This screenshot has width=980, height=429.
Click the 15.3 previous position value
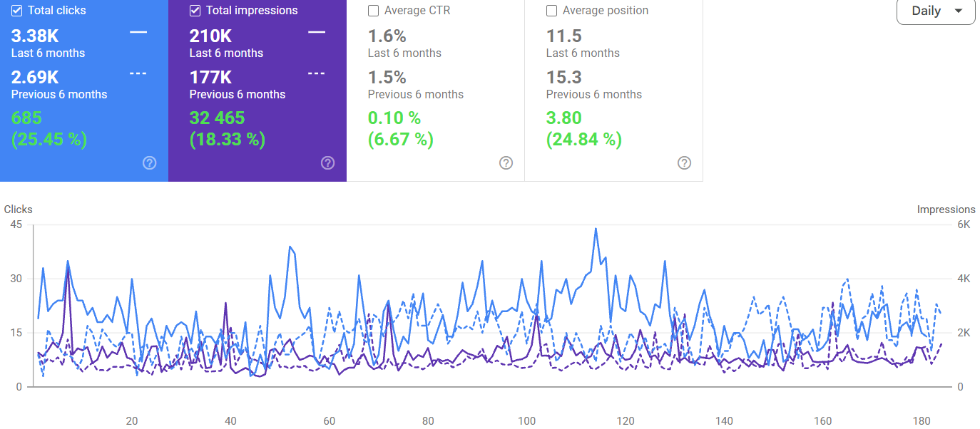[564, 77]
